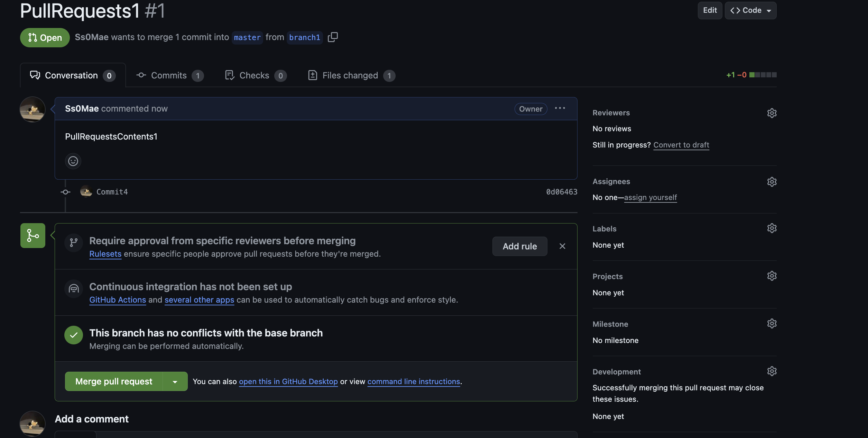Screen dimensions: 868x438
Task: Switch to the Commits tab
Action: (x=170, y=75)
